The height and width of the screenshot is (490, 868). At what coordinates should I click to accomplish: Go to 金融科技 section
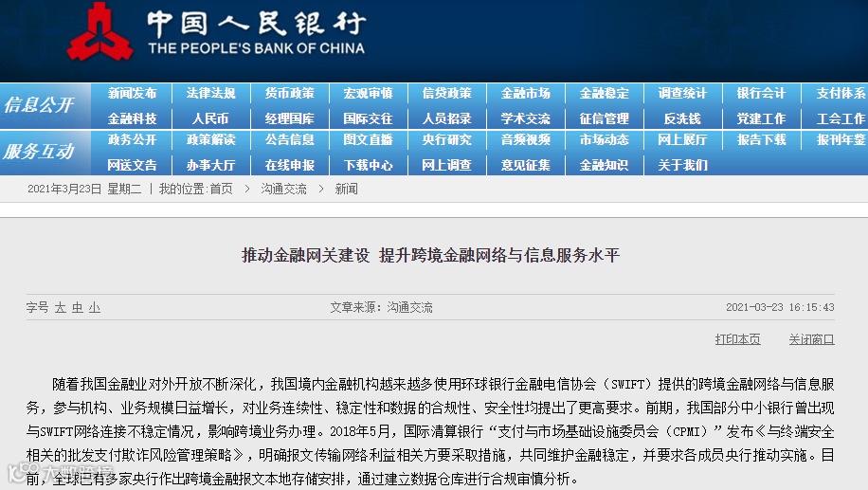pyautogui.click(x=133, y=118)
